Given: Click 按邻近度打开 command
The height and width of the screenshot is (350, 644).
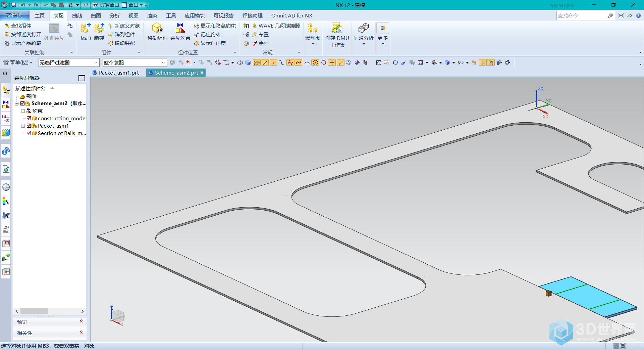Looking at the screenshot, I should click(23, 34).
